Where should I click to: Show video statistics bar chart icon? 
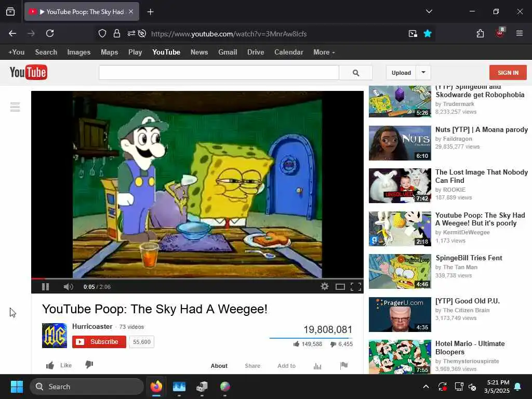click(x=317, y=366)
